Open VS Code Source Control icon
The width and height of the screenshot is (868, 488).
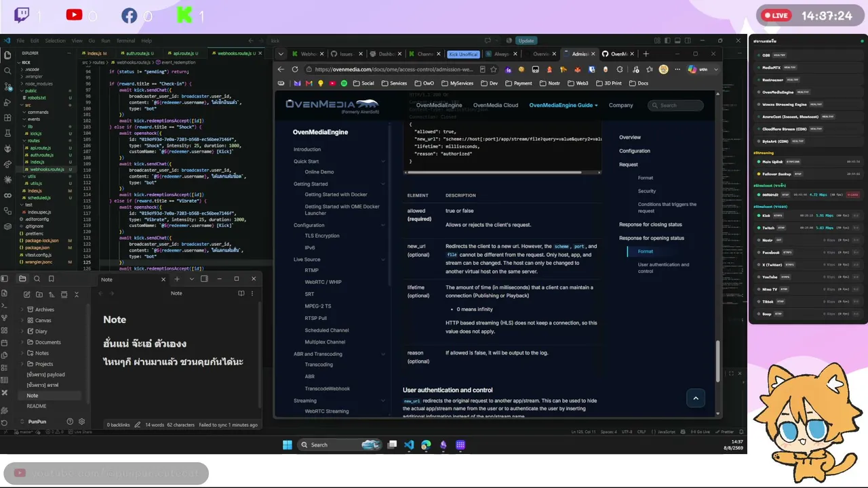pos(7,87)
